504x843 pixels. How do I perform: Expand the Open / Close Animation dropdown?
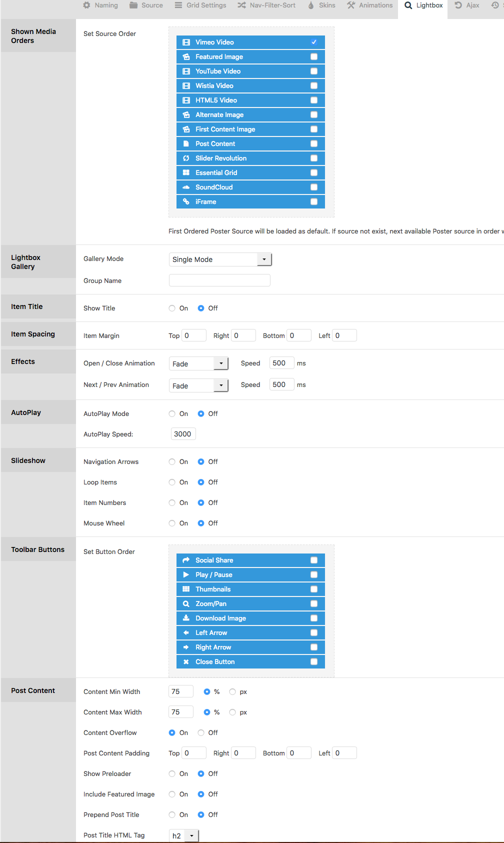point(198,363)
